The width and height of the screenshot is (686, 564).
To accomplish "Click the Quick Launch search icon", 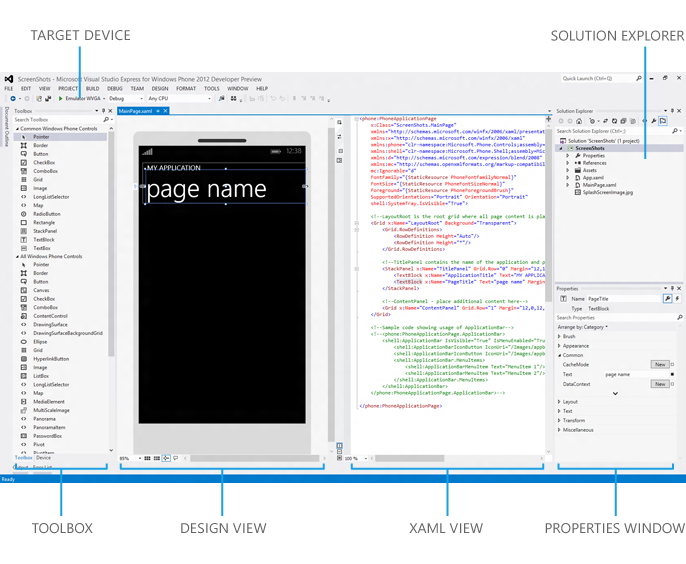I will click(x=639, y=78).
